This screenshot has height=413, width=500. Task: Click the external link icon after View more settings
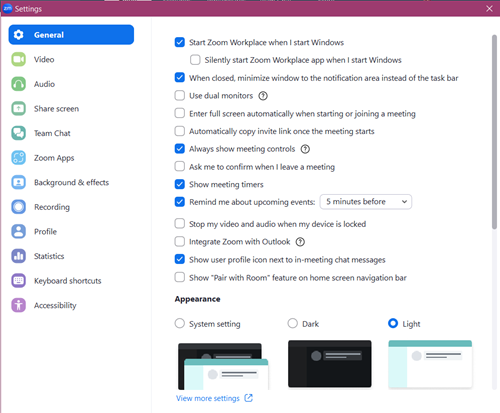tap(249, 398)
